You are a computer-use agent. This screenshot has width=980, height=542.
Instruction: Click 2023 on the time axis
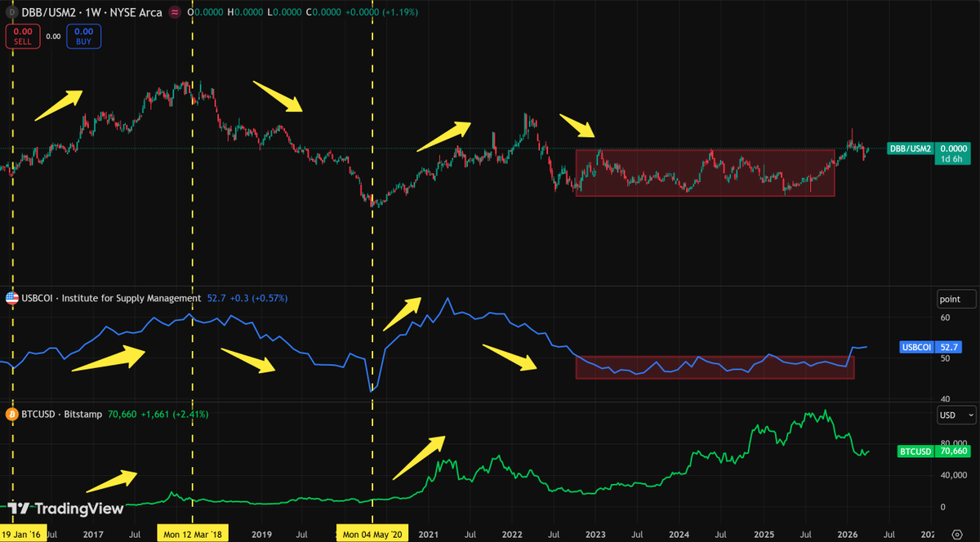coord(596,535)
